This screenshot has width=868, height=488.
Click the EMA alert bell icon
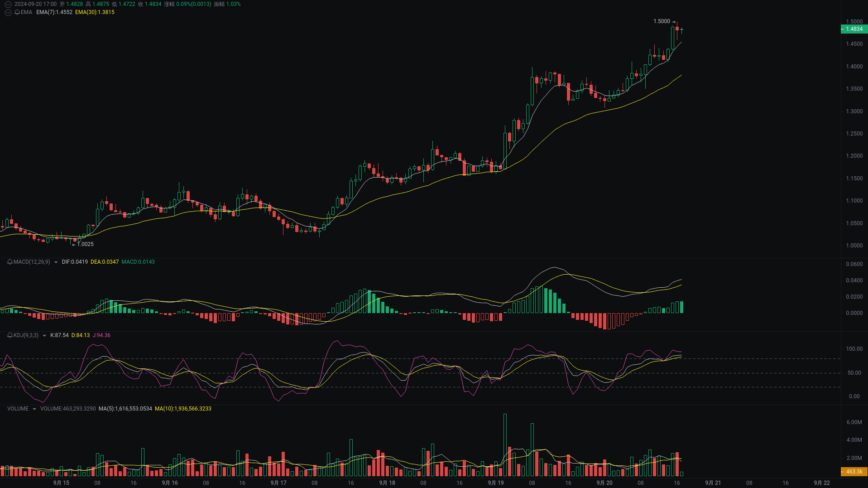(x=17, y=12)
